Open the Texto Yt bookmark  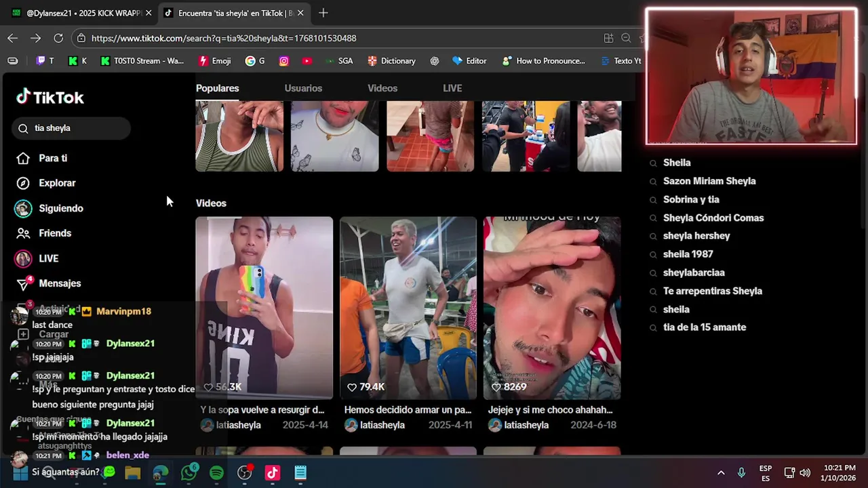tap(621, 60)
